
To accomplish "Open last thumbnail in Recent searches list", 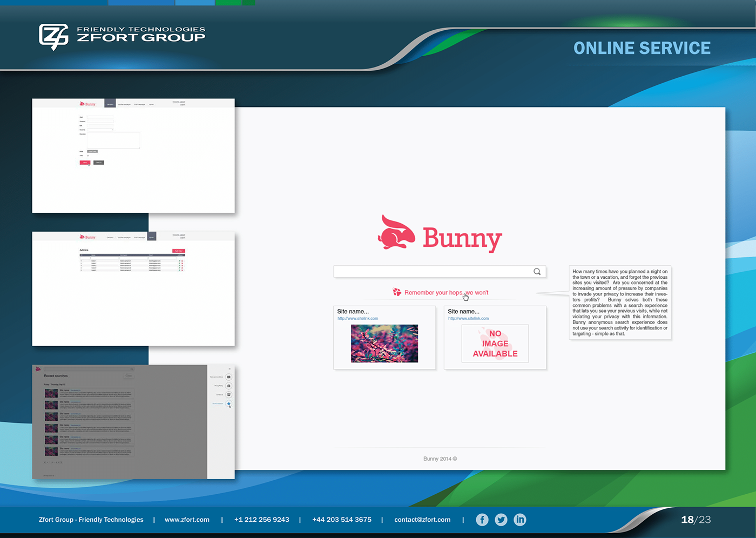I will (51, 452).
